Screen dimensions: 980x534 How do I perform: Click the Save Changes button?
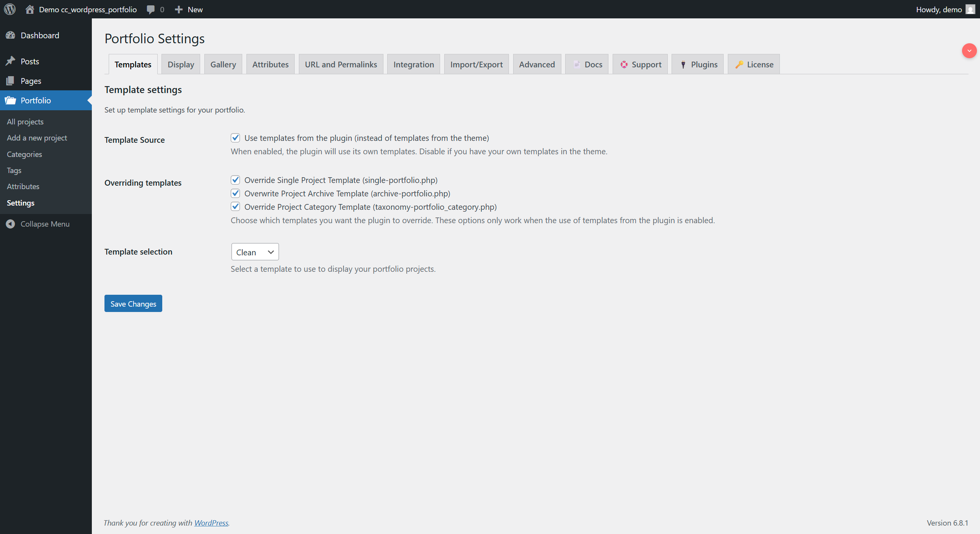click(x=133, y=303)
